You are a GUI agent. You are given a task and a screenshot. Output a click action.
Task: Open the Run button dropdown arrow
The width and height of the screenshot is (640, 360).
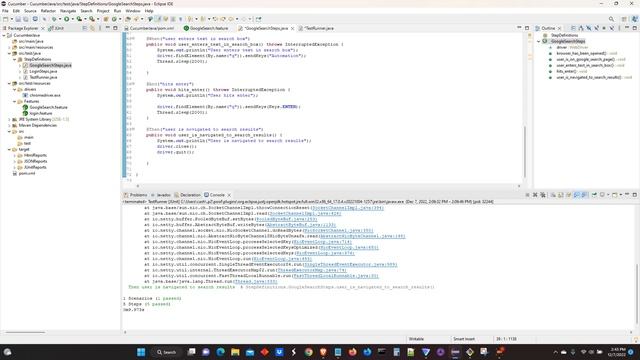click(x=73, y=19)
